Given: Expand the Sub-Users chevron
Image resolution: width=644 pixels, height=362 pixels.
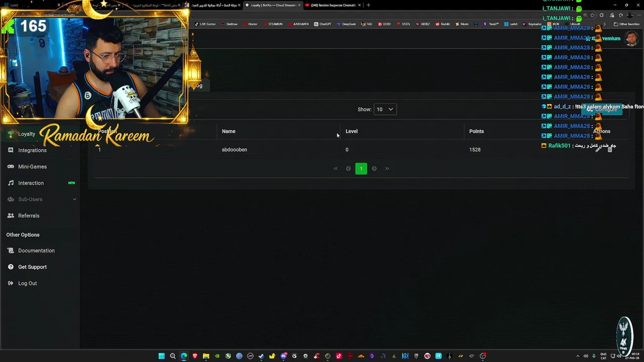Looking at the screenshot, I should point(74,200).
